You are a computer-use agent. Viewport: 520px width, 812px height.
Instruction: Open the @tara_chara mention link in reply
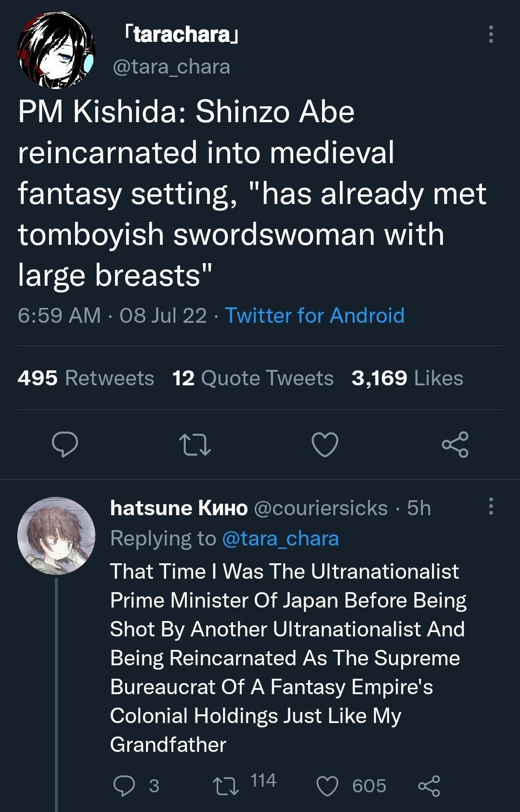pos(280,538)
